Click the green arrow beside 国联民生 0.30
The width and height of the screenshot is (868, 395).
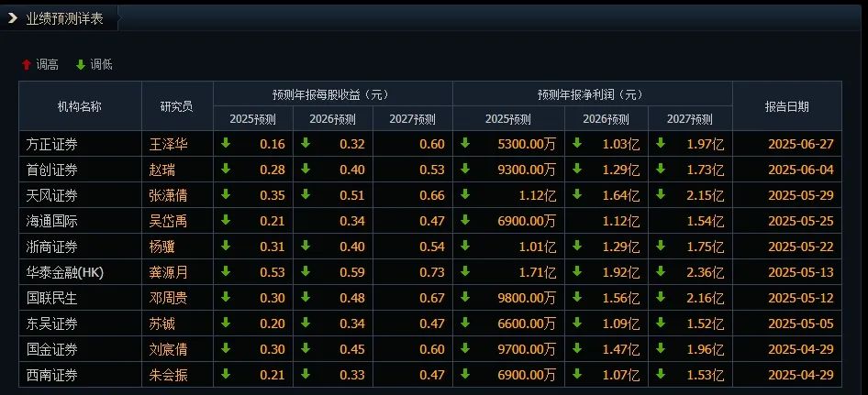[226, 297]
